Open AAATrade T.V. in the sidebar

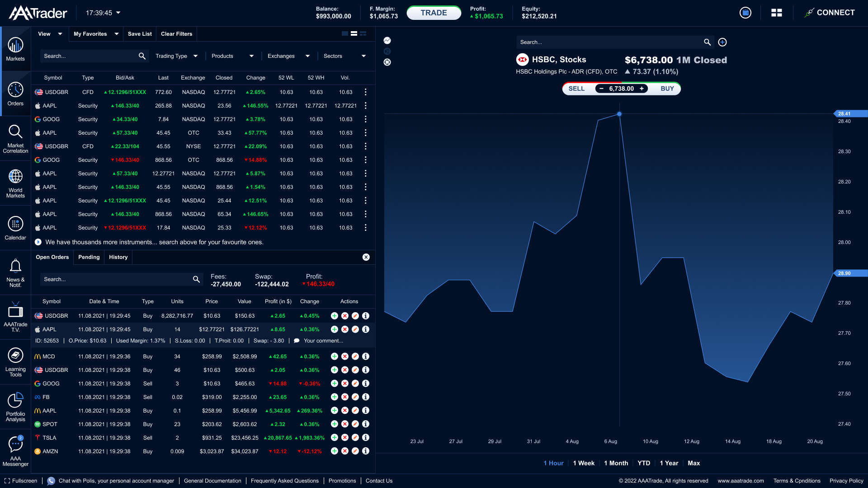pyautogui.click(x=15, y=317)
